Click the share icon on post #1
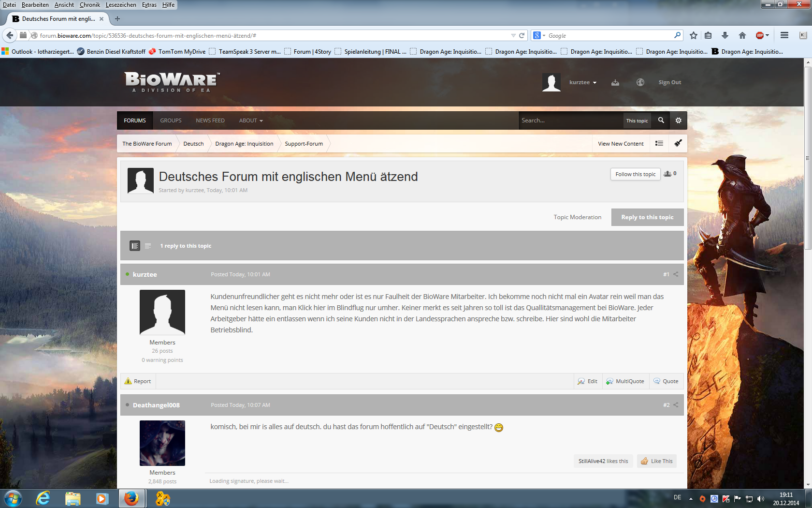This screenshot has height=508, width=812. 676,274
